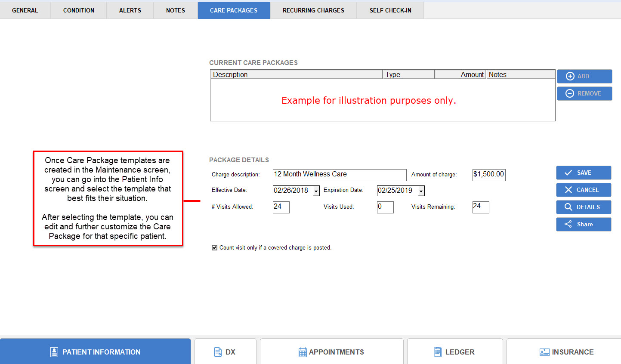Click the Patient Information badge icon
621x364 pixels.
coord(54,352)
